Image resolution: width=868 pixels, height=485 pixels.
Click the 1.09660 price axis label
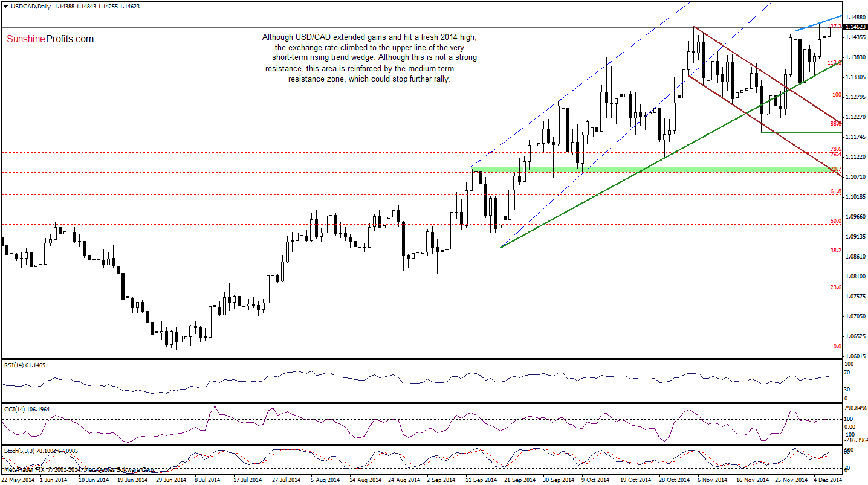tap(855, 217)
